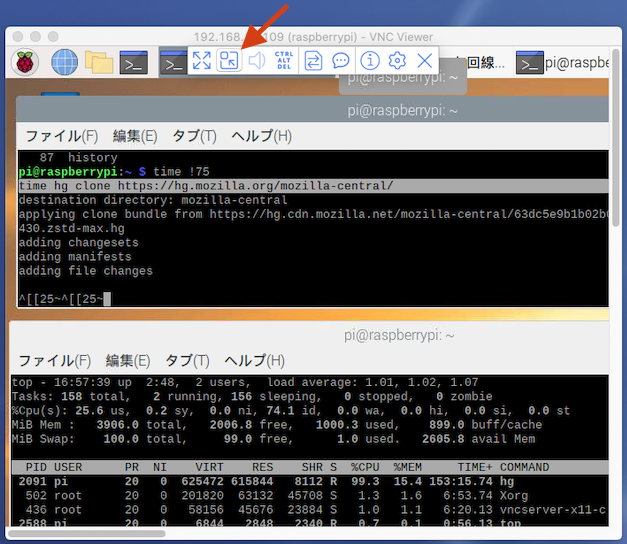Open the file manager folder icon

click(99, 62)
